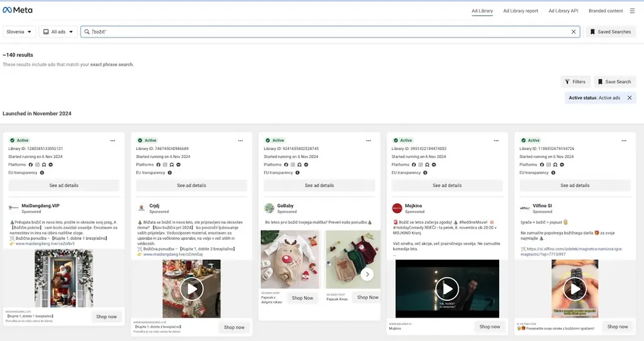This screenshot has width=644, height=341.
Task: See ad details for Mojkino ad
Action: pos(447,186)
